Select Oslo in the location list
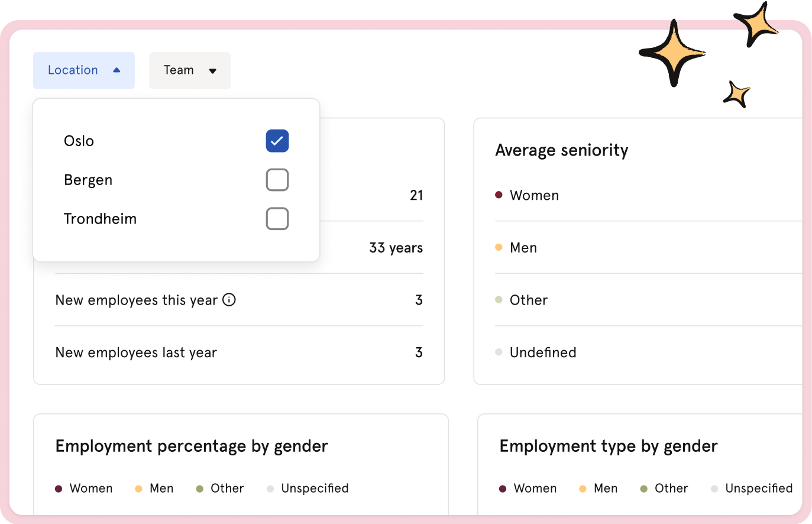This screenshot has width=812, height=524. 79,141
